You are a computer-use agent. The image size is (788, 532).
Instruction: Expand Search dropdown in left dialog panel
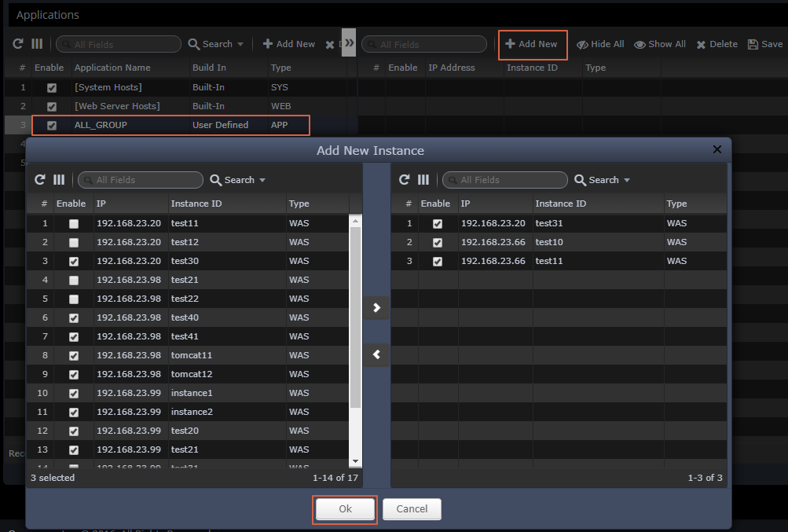pos(238,180)
